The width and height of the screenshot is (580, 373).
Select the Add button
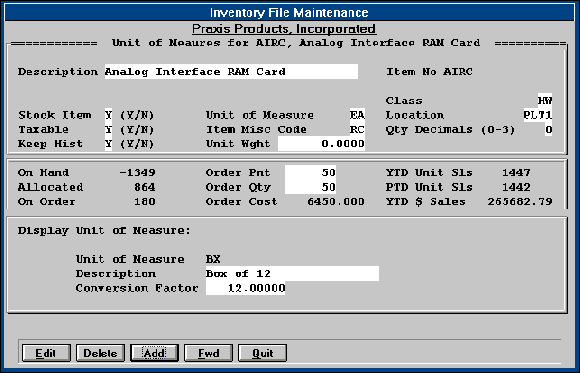[154, 353]
